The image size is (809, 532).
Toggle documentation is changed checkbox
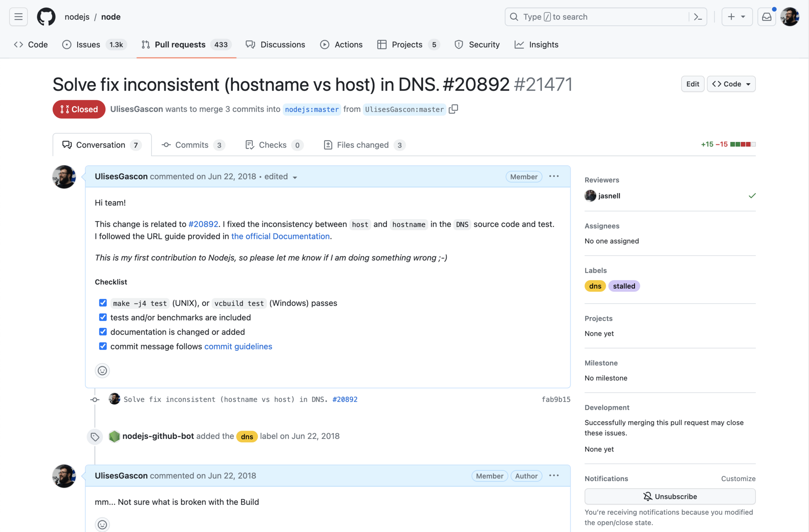pos(103,332)
